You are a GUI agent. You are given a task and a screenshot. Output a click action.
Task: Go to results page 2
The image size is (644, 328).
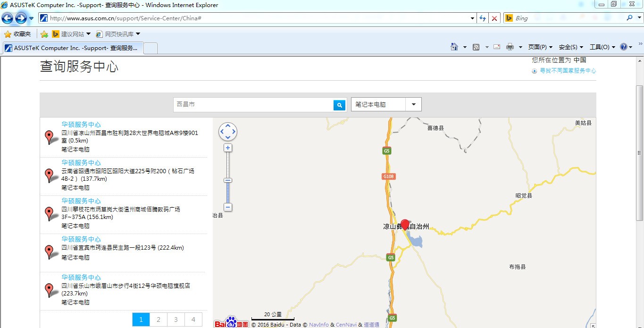(x=159, y=320)
